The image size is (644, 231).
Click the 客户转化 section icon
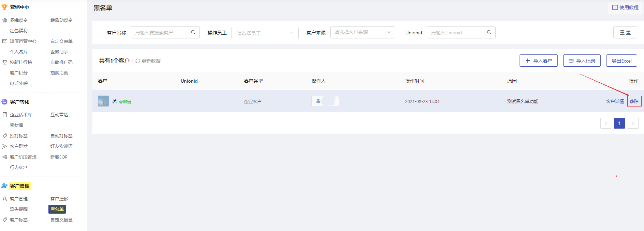pos(4,102)
